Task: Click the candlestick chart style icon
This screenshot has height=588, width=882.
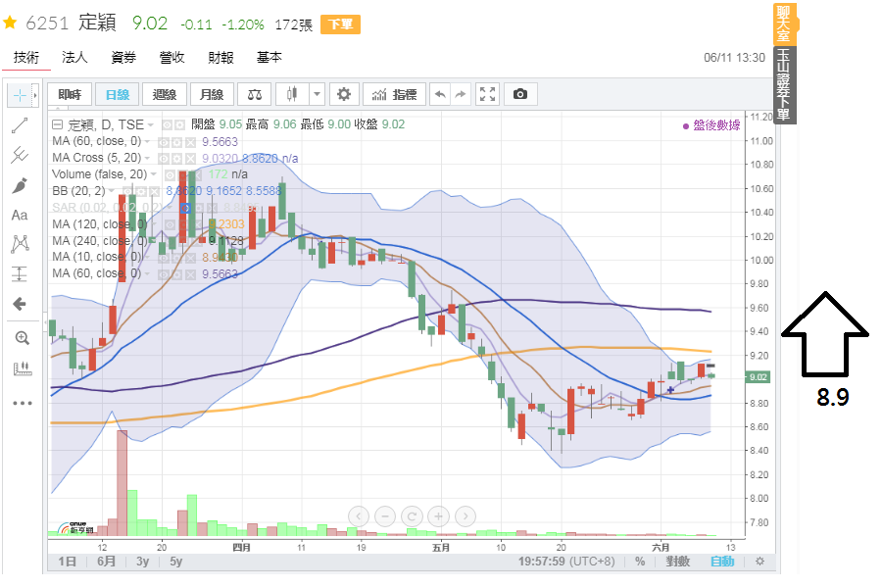Action: coord(292,94)
